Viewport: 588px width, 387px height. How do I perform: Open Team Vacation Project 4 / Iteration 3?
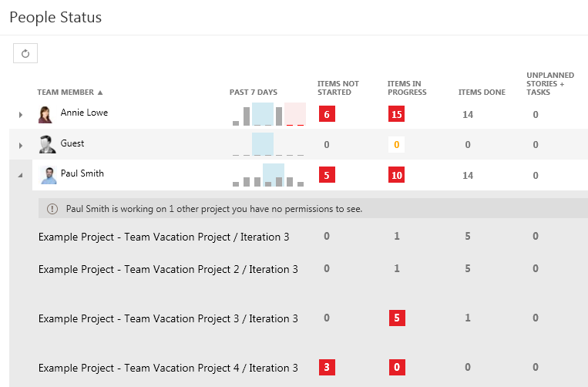tap(168, 368)
